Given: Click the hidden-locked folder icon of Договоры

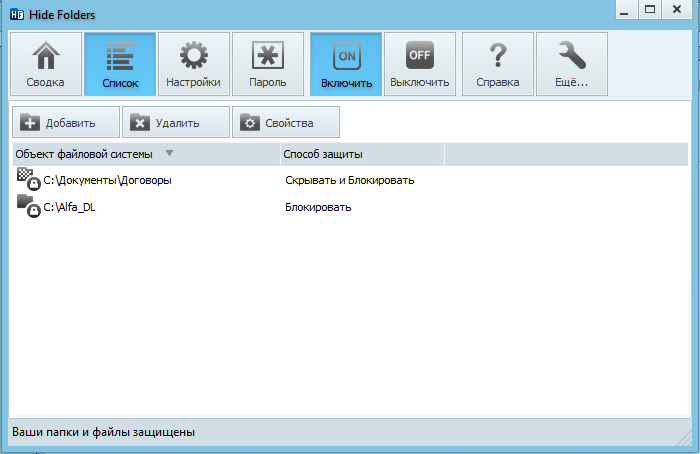Looking at the screenshot, I should [29, 179].
